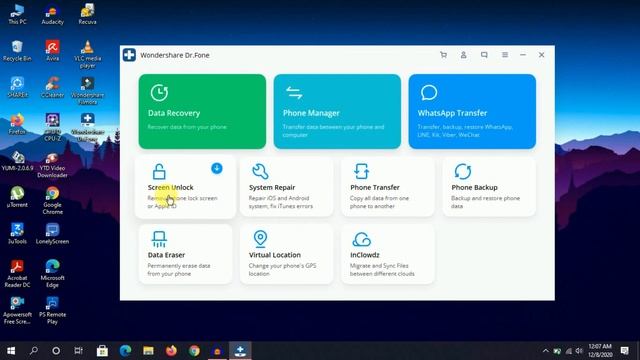
Task: Open the Phone Manager card
Action: (337, 111)
